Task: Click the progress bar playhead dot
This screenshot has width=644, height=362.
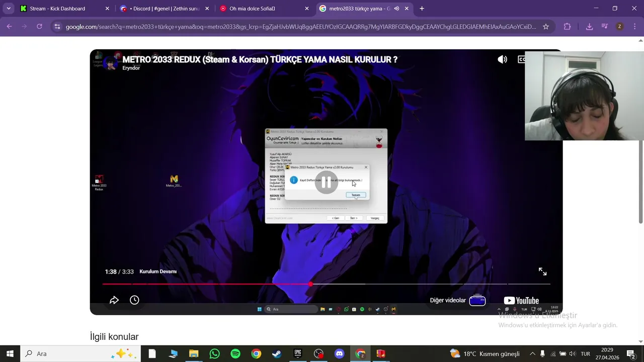Action: 310,284
